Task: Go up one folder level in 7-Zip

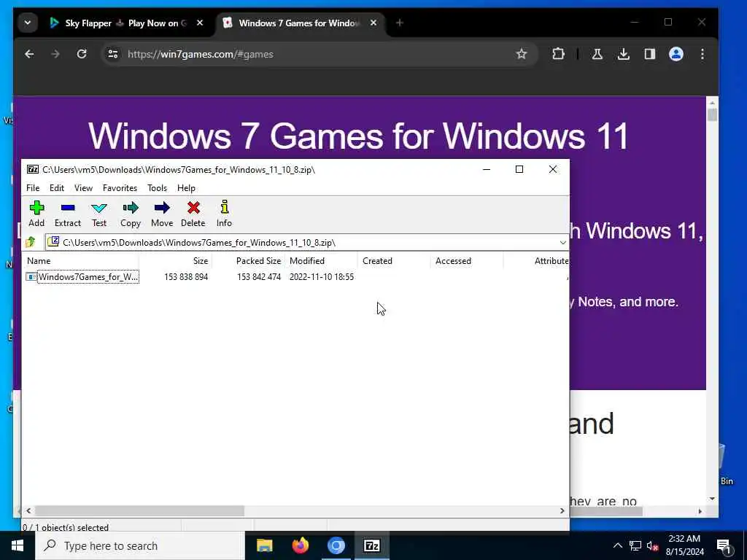Action: [x=31, y=242]
